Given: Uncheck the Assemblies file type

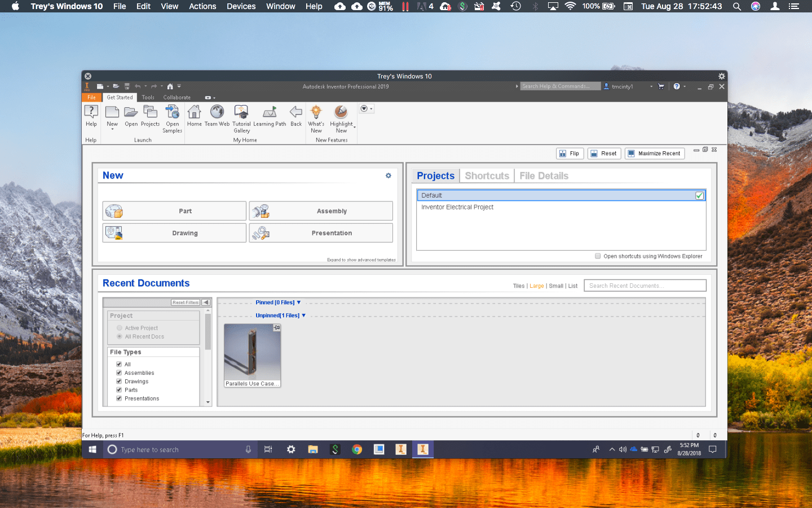Looking at the screenshot, I should [119, 373].
